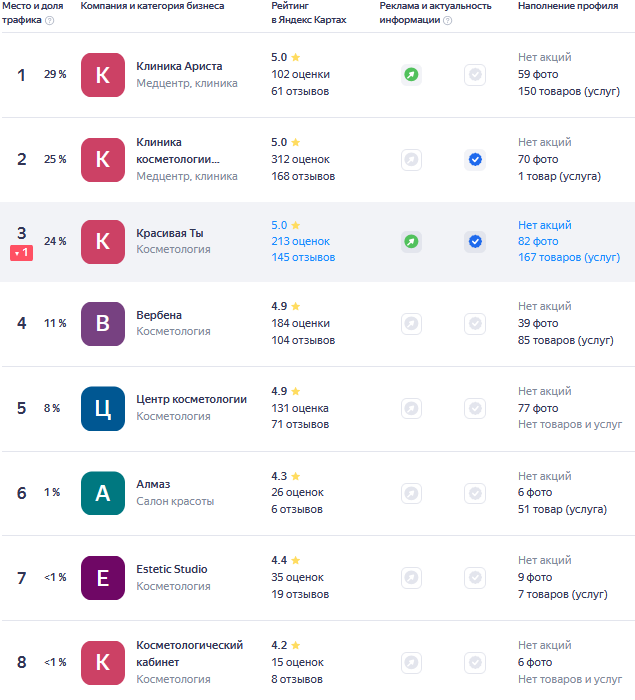Image resolution: width=635 pixels, height=700 pixels.
Task: Click the Клиника Ариста logo tile
Action: tap(103, 75)
